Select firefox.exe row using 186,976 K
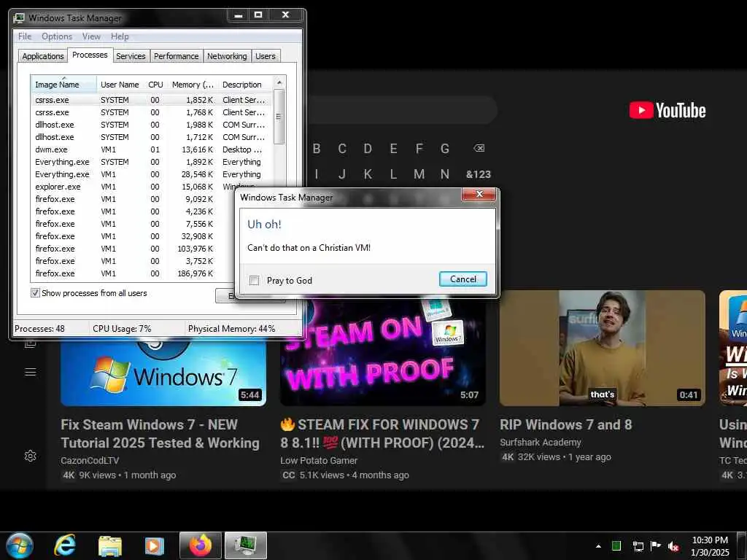 tap(133, 273)
